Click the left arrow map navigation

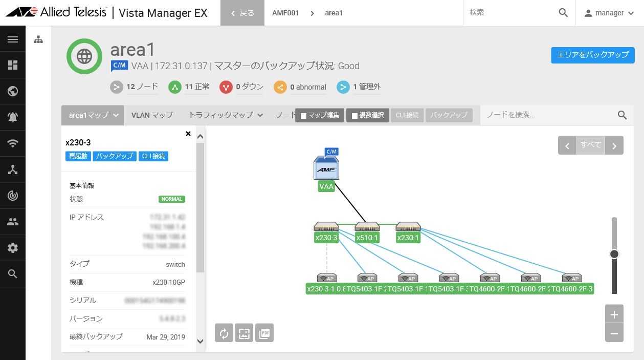[x=567, y=145]
